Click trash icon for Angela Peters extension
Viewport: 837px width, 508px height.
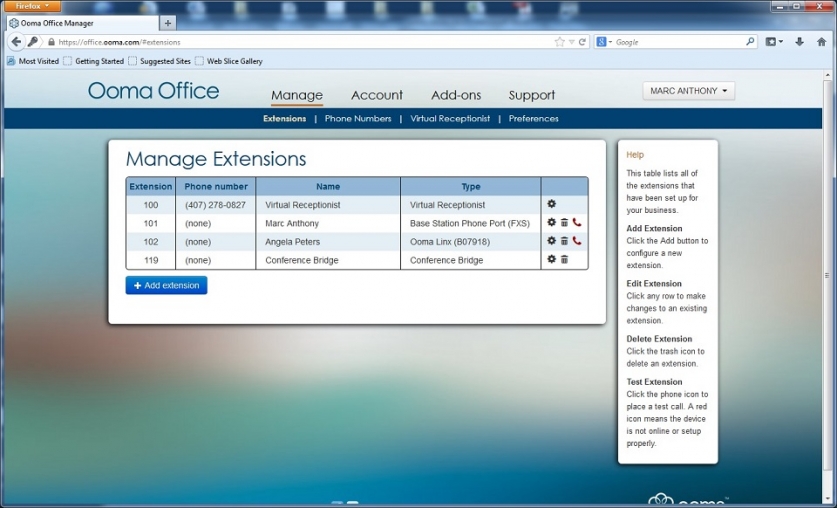coord(564,241)
